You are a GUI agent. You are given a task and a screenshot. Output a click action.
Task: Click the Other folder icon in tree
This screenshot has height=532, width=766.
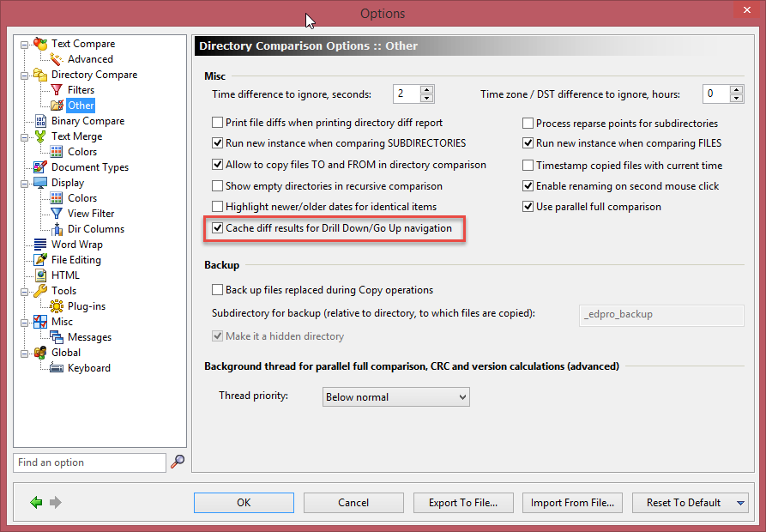[x=57, y=106]
